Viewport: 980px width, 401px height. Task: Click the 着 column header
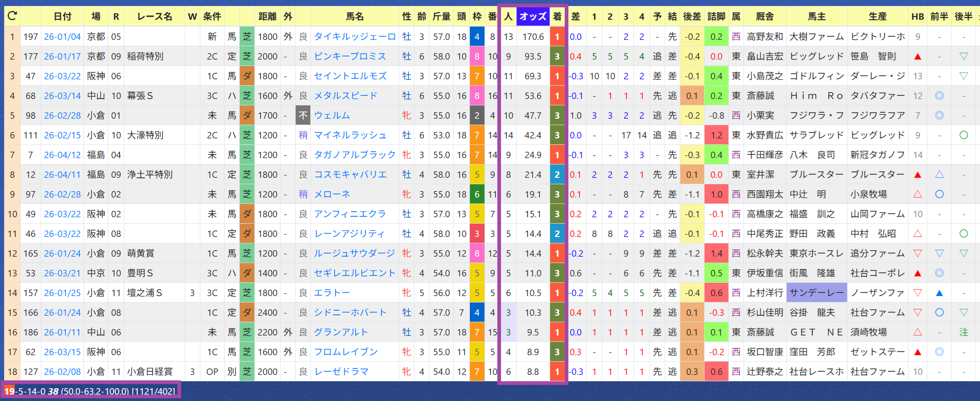557,16
